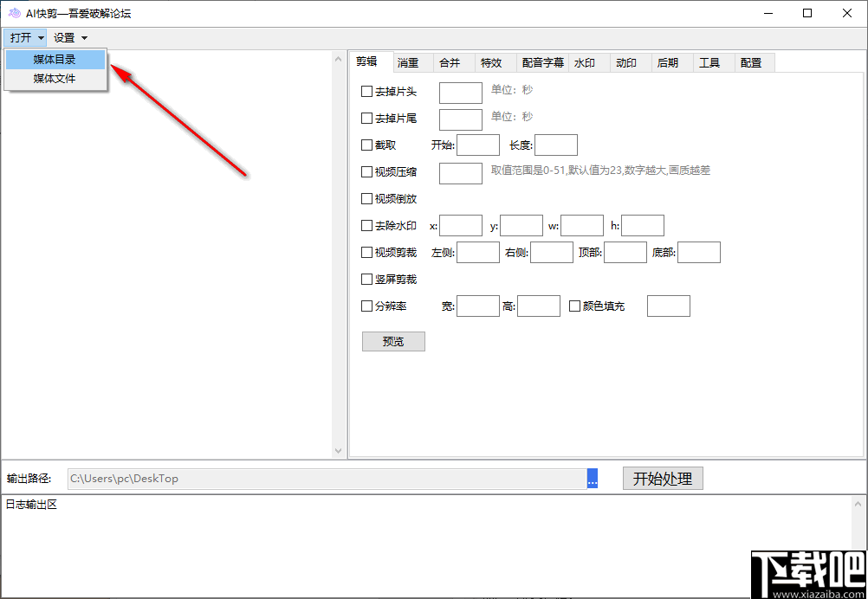The height and width of the screenshot is (599, 868).
Task: Open the 水印 tab
Action: click(x=590, y=63)
